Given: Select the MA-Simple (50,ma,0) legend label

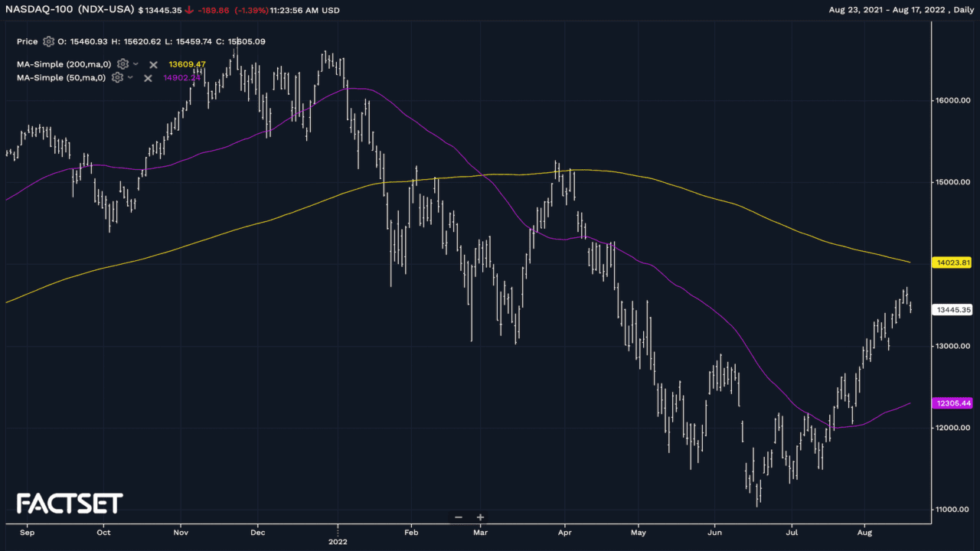Looking at the screenshot, I should tap(62, 77).
